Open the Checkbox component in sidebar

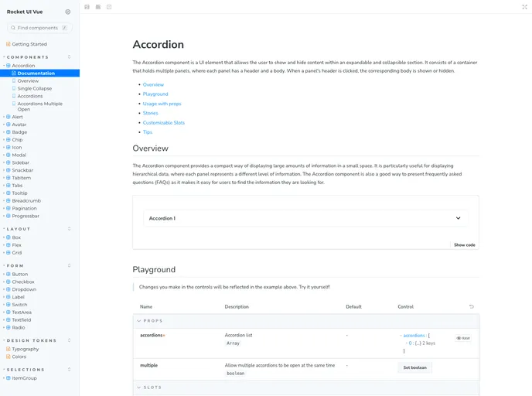pos(23,282)
